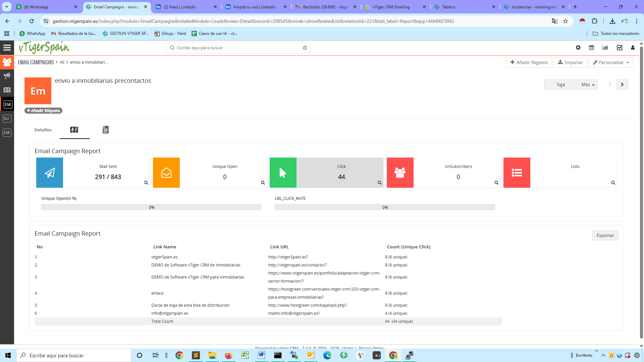The height and width of the screenshot is (362, 644).
Task: Open the http://vtigerspain.es link
Action: (287, 257)
